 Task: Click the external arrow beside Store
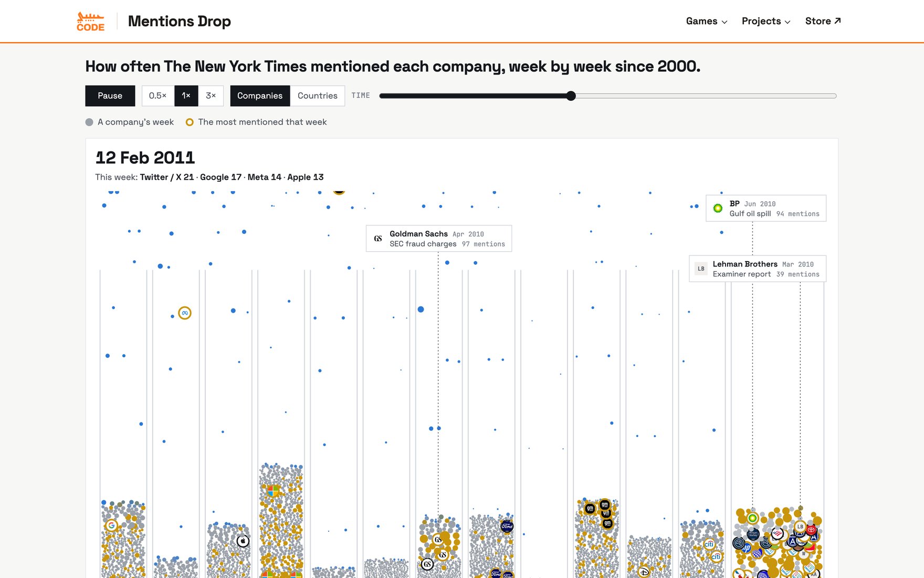click(x=838, y=20)
